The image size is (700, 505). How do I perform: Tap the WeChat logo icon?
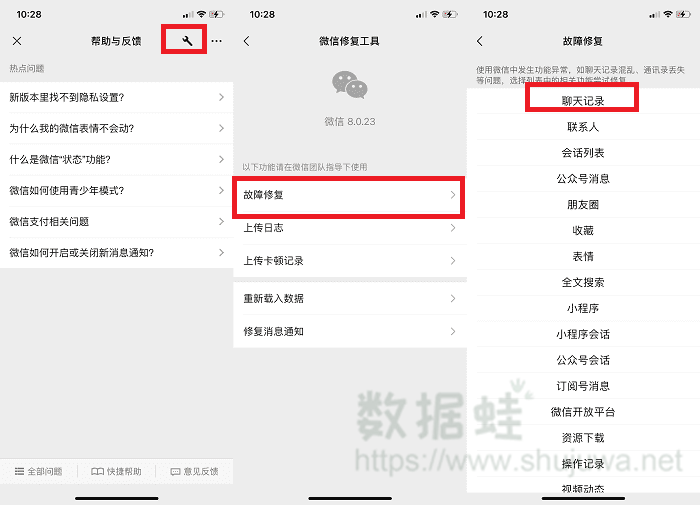pos(350,84)
